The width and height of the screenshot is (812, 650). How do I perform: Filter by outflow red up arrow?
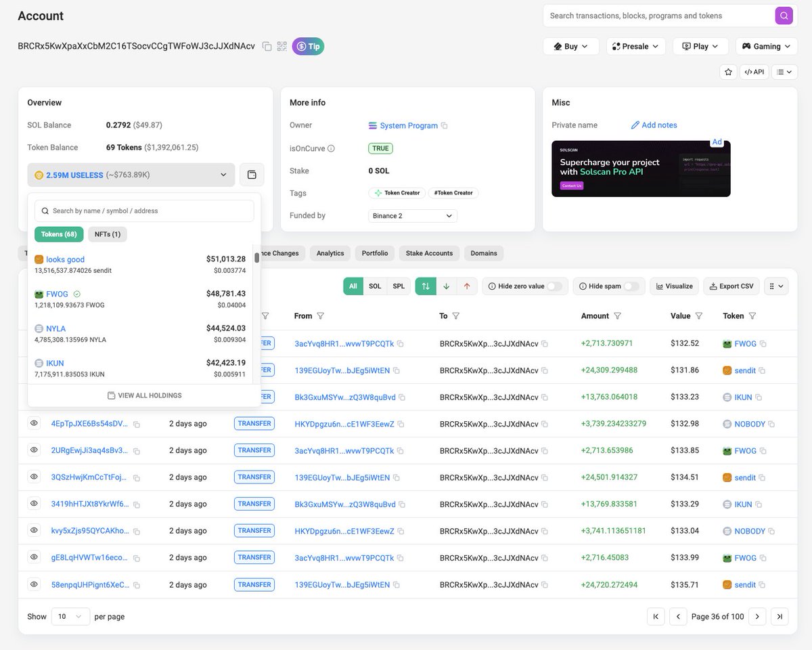coord(467,286)
